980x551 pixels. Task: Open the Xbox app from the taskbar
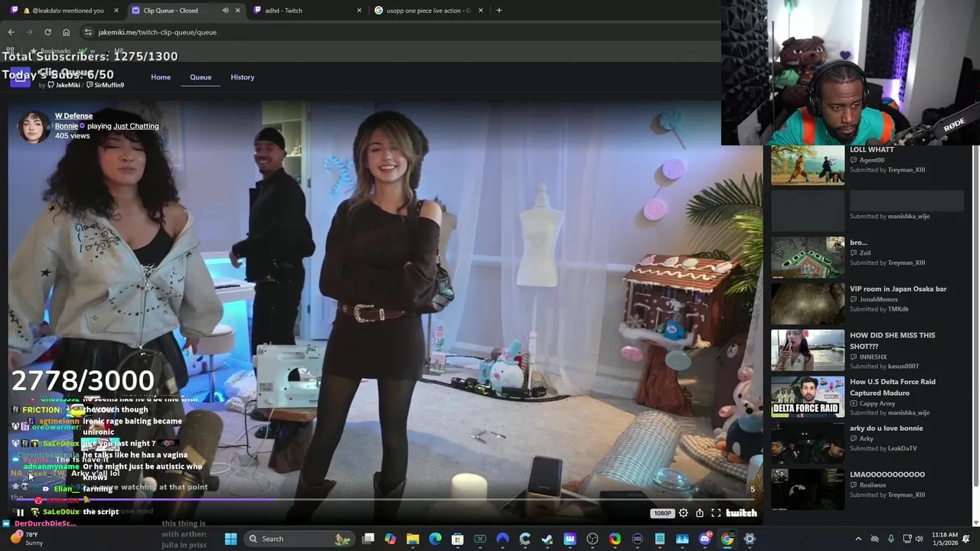(x=480, y=539)
